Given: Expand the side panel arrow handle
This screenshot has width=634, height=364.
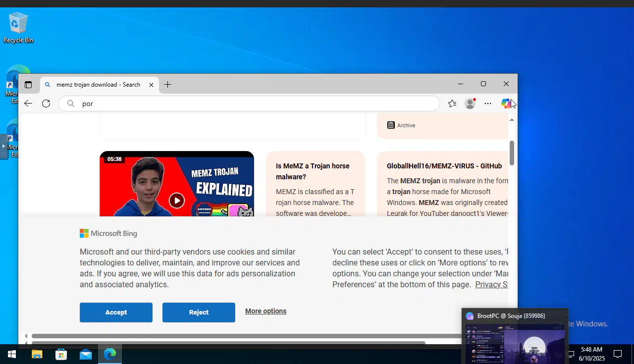Looking at the screenshot, I should coord(4,147).
